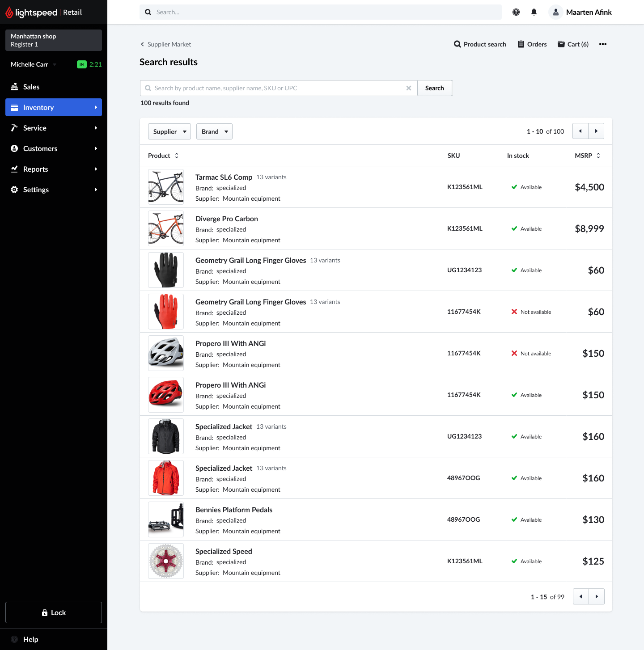The height and width of the screenshot is (650, 644).
Task: Open the Service menu item
Action: (x=54, y=128)
